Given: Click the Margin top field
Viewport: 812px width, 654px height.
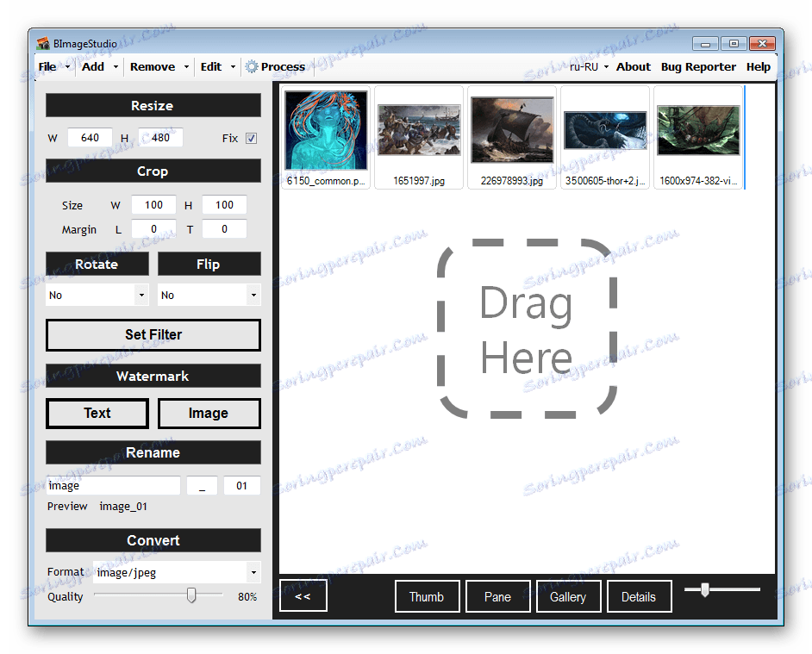Looking at the screenshot, I should click(224, 229).
